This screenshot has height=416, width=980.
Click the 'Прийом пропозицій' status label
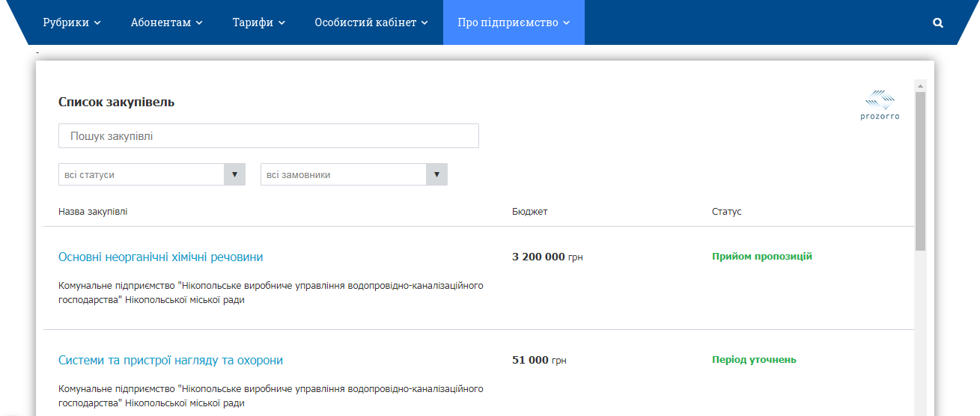coord(761,257)
